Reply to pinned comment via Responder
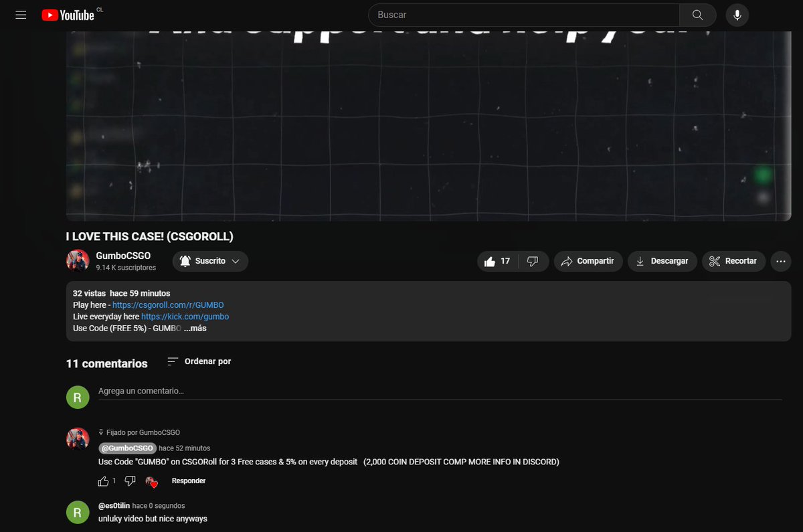 tap(189, 481)
